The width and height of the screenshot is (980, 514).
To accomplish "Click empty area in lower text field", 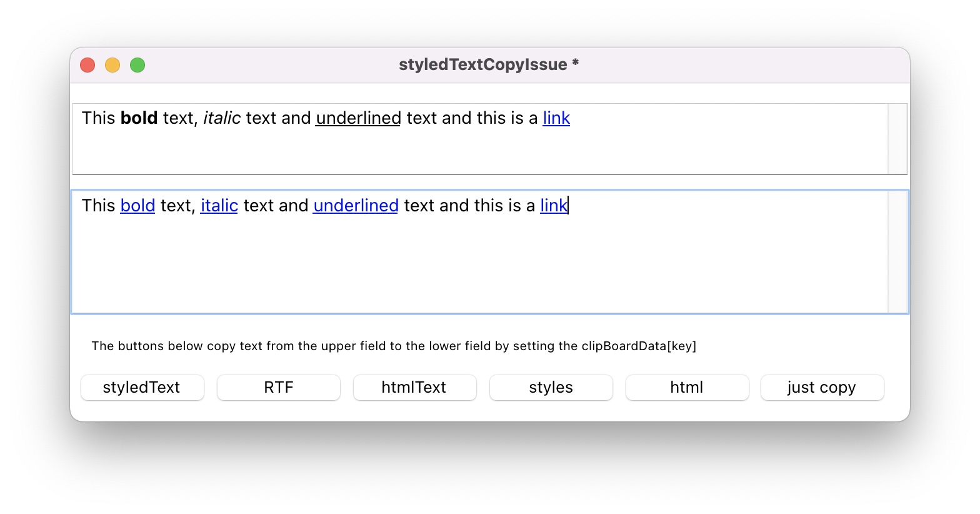I will pyautogui.click(x=475, y=269).
